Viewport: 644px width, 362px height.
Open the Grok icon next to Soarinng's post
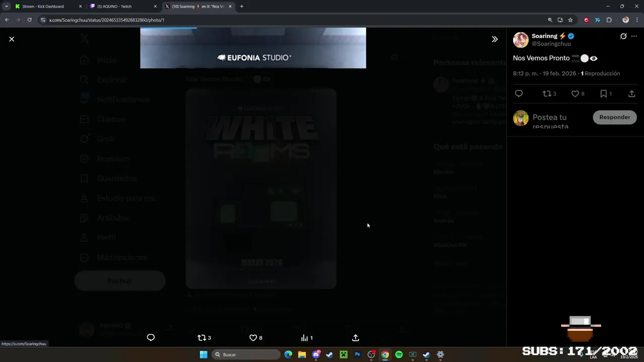pyautogui.click(x=623, y=36)
